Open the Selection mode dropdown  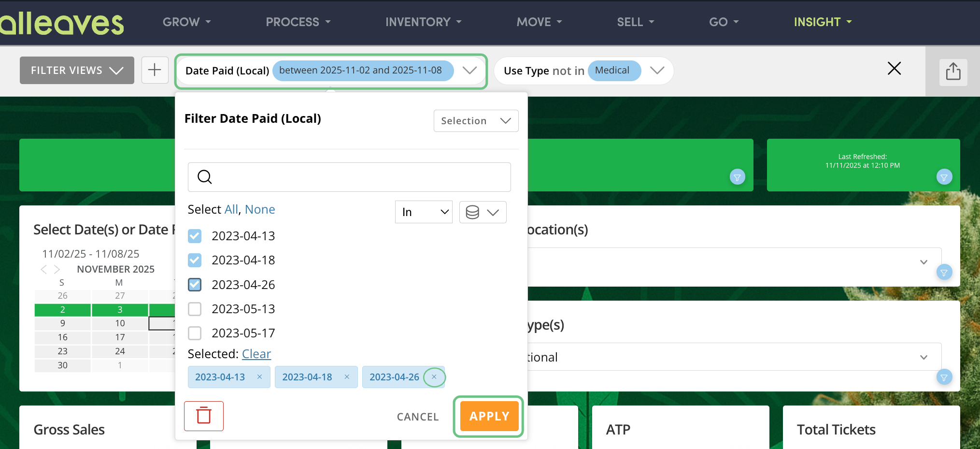tap(476, 121)
